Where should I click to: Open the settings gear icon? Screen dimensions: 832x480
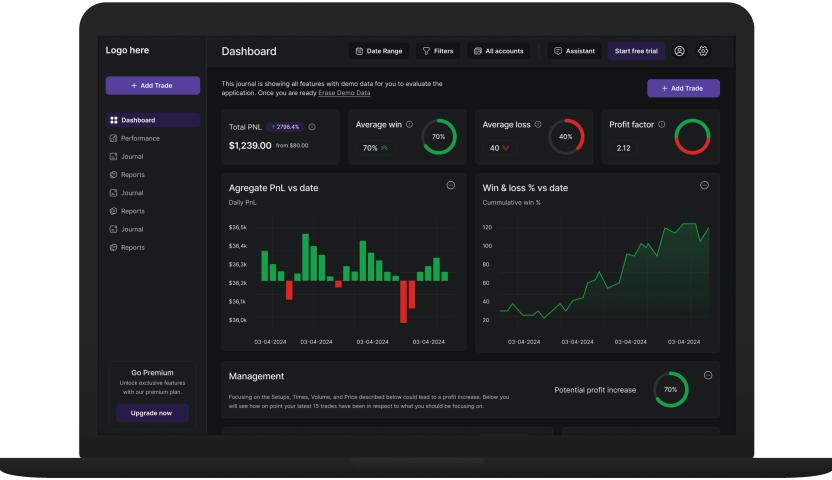pyautogui.click(x=703, y=51)
